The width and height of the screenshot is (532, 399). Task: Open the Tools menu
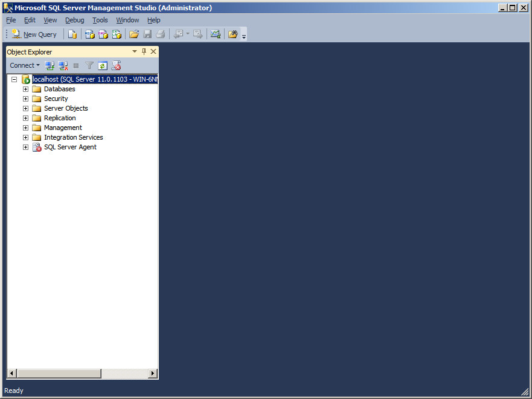coord(100,20)
